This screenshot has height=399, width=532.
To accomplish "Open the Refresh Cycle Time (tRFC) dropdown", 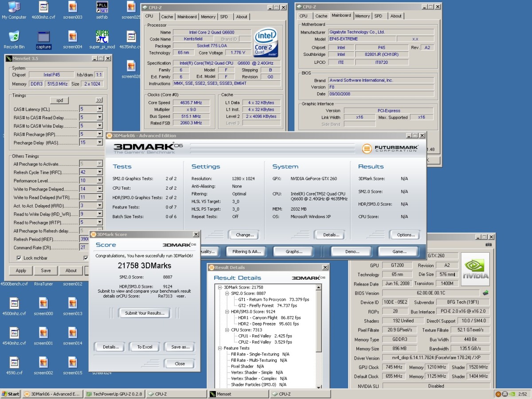I will coord(99,172).
